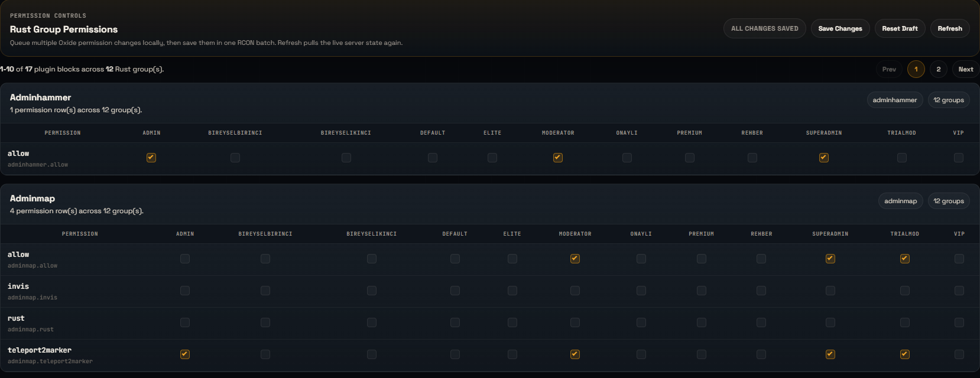Enable adminmap.invis for Admin group
Image resolution: width=980 pixels, height=378 pixels.
coord(185,291)
